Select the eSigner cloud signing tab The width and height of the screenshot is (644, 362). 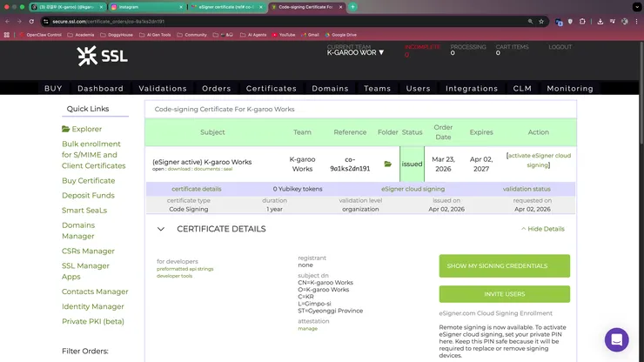click(413, 188)
